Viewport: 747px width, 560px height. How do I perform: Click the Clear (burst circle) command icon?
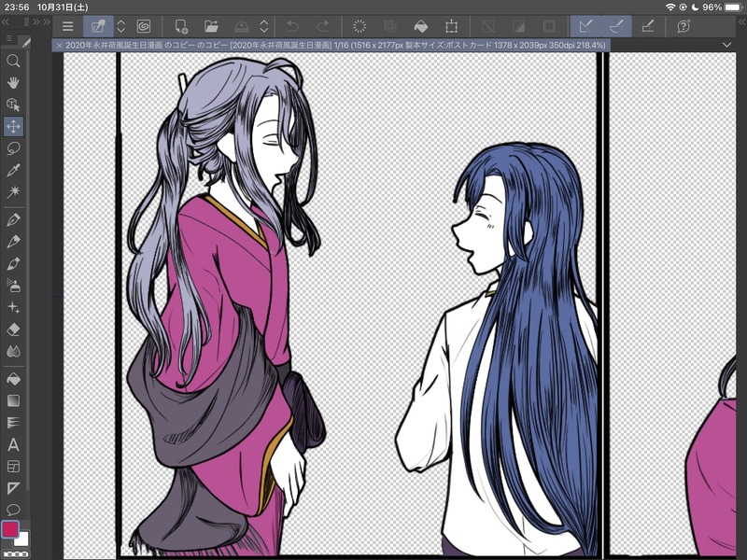pyautogui.click(x=359, y=26)
